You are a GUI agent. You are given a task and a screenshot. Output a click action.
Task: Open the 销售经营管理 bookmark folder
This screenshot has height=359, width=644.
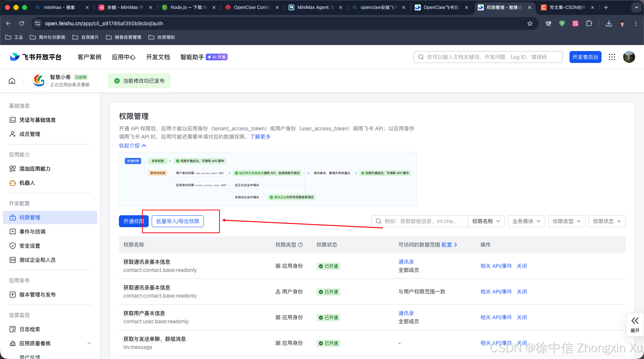123,37
